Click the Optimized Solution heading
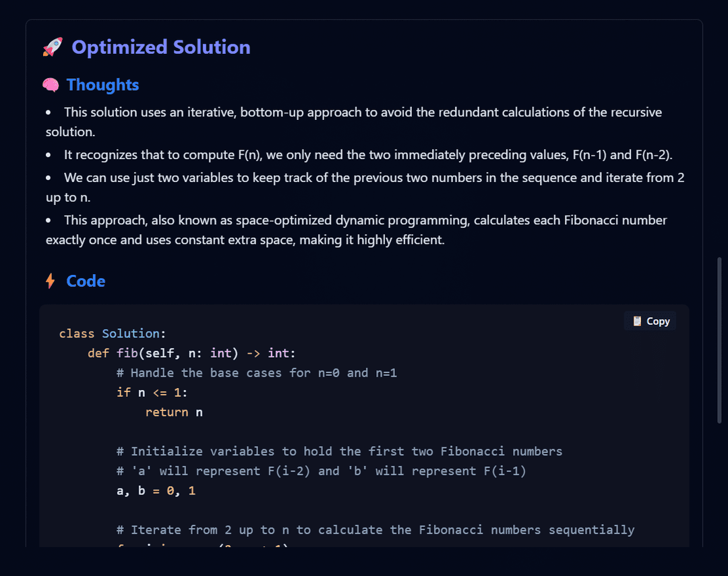The image size is (728, 576). [x=160, y=47]
